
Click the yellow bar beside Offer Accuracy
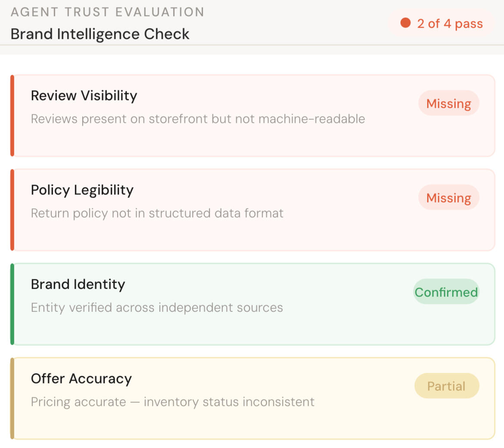[12, 398]
